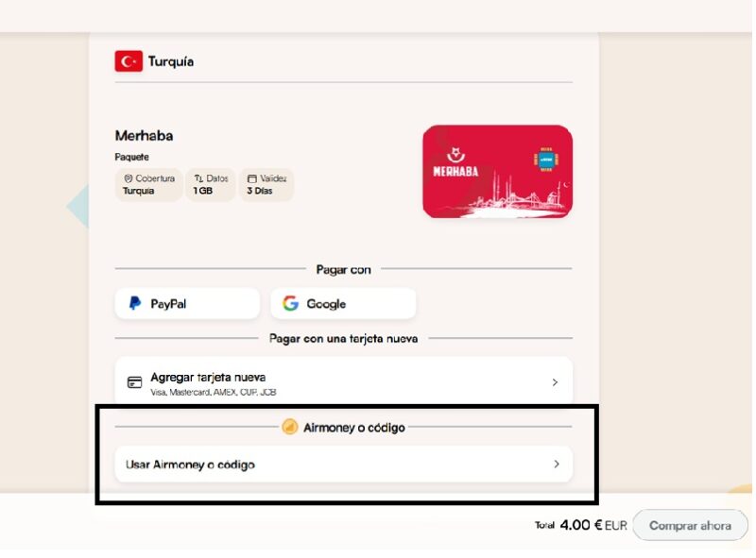The width and height of the screenshot is (756, 558).
Task: Click the Merhaba eSIM card image
Action: (x=498, y=172)
